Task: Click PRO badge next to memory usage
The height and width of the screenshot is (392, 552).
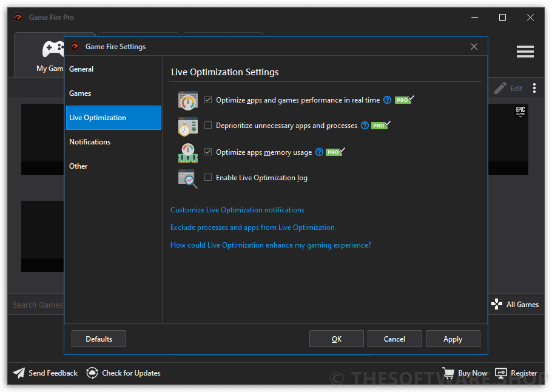Action: [x=335, y=152]
